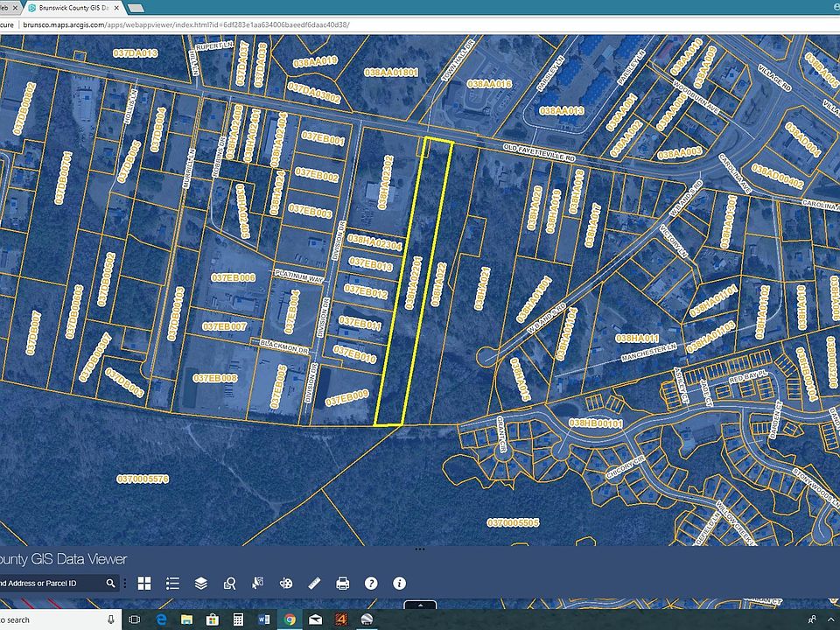Open Task View on the taskbar
This screenshot has width=840, height=630.
pos(134,619)
